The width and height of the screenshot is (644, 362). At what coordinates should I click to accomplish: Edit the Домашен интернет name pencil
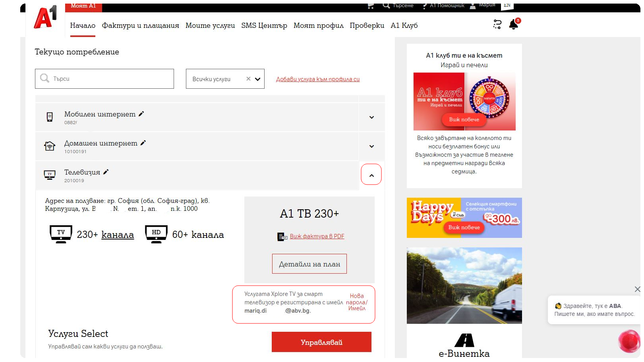click(143, 143)
